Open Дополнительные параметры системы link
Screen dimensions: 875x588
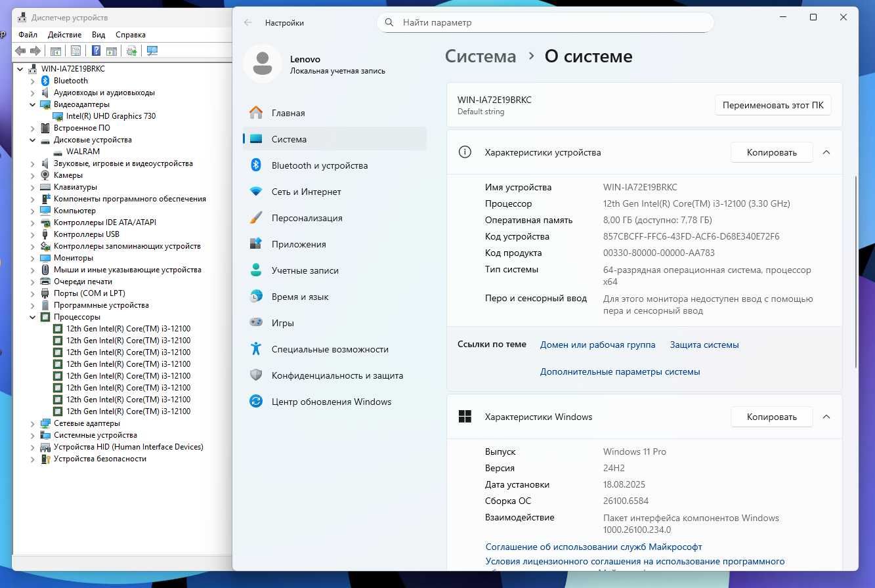pos(620,371)
